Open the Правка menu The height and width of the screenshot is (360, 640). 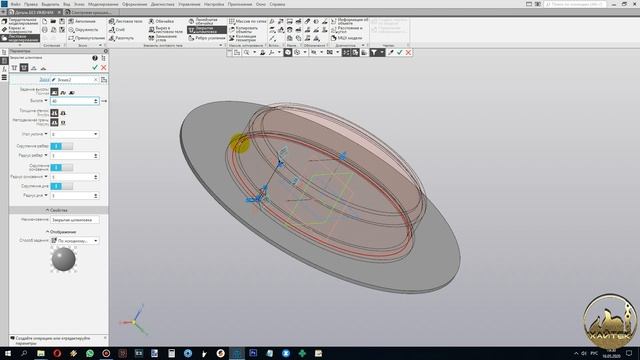(x=31, y=4)
